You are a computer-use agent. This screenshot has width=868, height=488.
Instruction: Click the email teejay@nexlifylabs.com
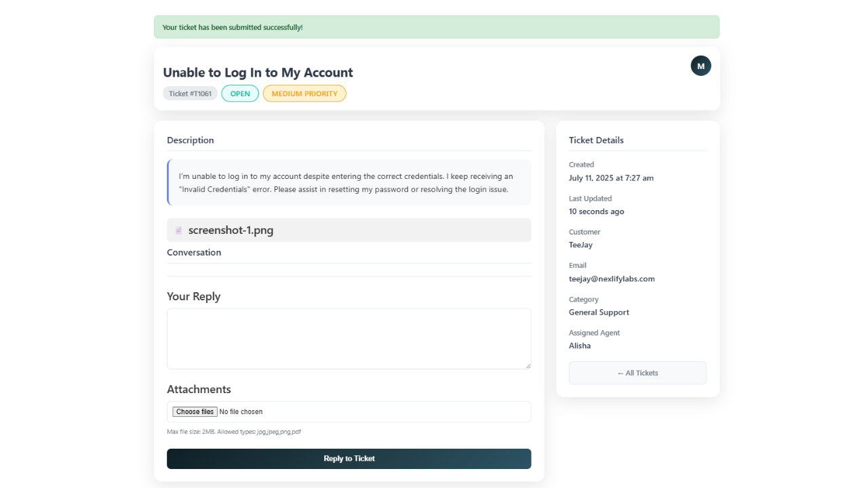(x=612, y=279)
